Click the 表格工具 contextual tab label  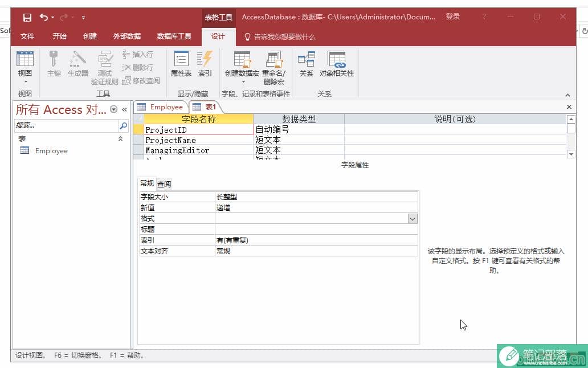[219, 17]
